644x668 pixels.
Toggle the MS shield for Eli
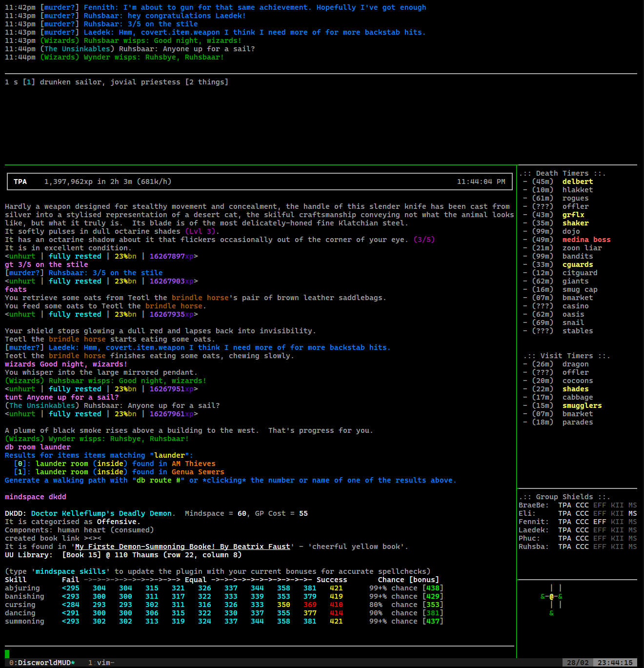633,513
